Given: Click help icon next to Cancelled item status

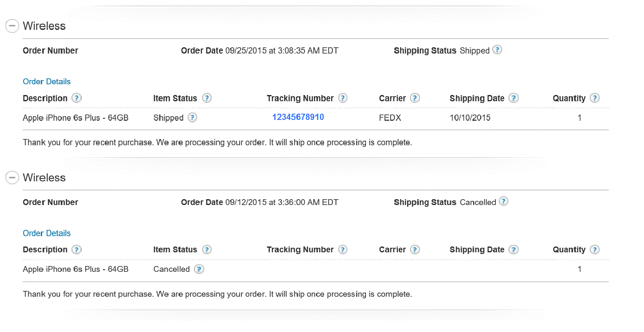Looking at the screenshot, I should click(199, 269).
